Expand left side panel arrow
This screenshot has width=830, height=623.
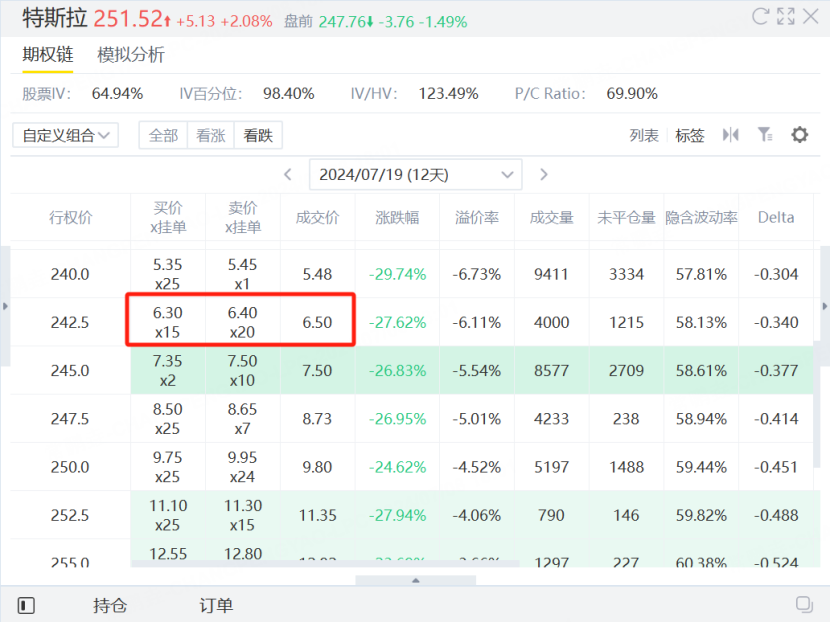[5, 306]
